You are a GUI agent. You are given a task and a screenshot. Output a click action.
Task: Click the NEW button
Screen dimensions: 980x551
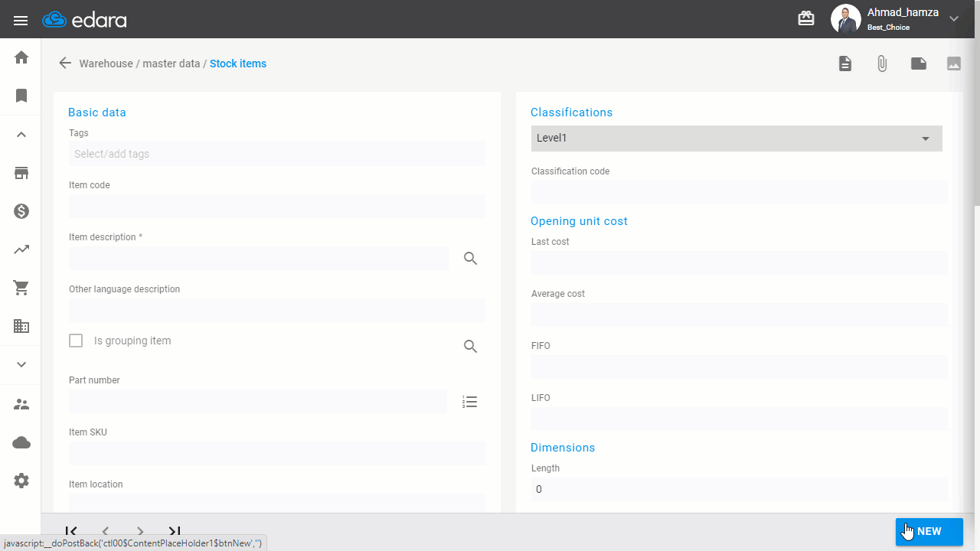click(x=929, y=531)
